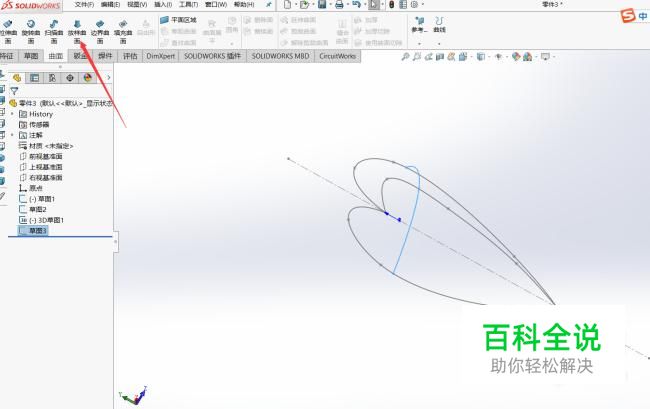
Task: Open the 帮助(H) menu
Action: [244, 5]
